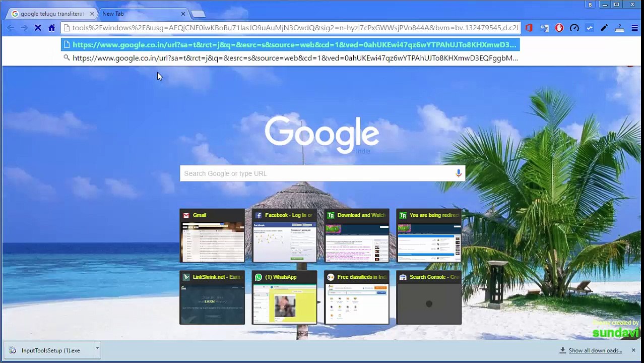The image size is (644, 363).
Task: Open the Chrome hamburger menu
Action: 634,28
